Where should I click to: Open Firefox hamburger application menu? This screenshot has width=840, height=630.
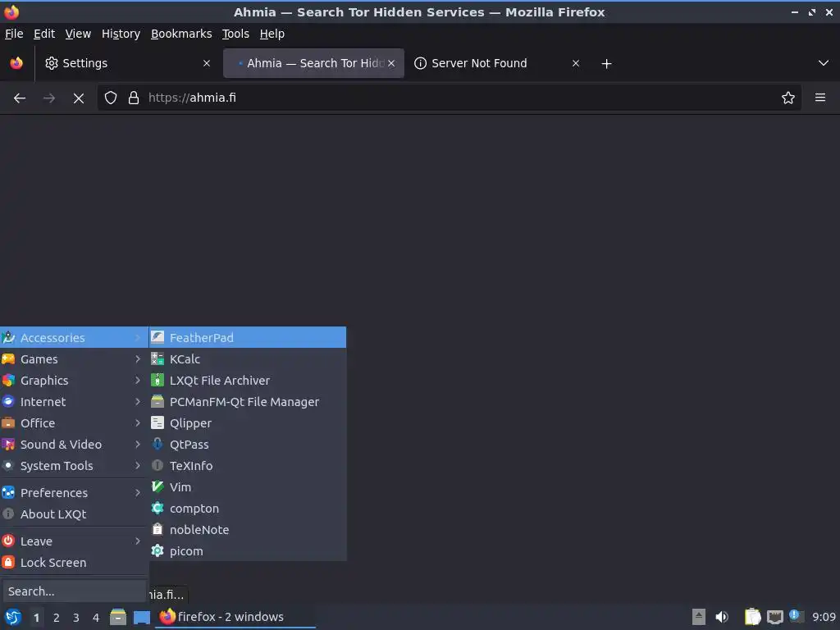820,98
